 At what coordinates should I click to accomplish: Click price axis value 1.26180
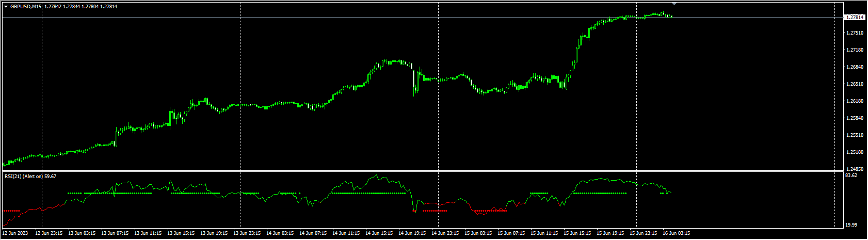[x=855, y=101]
